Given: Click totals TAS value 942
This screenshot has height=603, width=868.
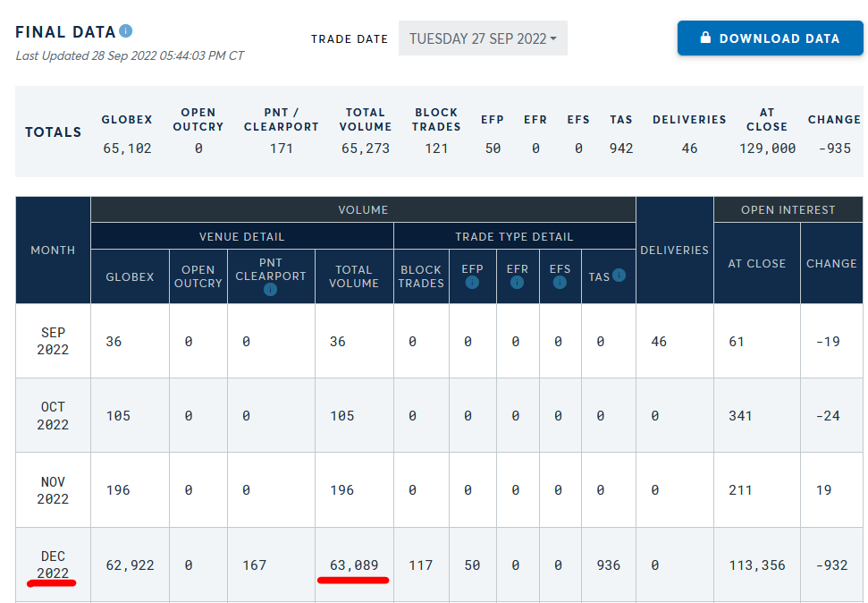Looking at the screenshot, I should (x=621, y=149).
